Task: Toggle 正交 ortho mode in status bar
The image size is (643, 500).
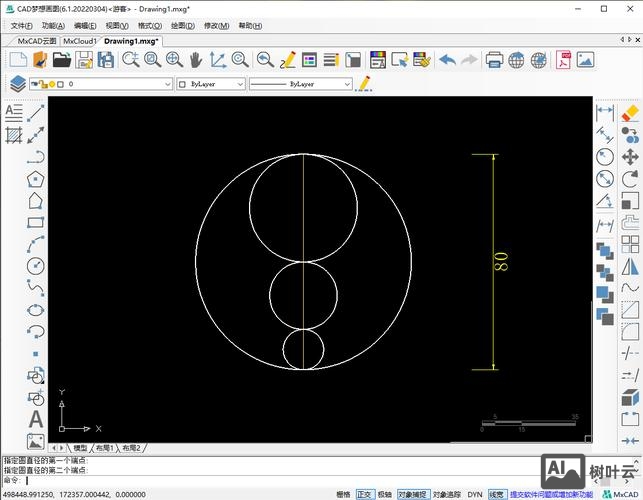Action: click(365, 494)
